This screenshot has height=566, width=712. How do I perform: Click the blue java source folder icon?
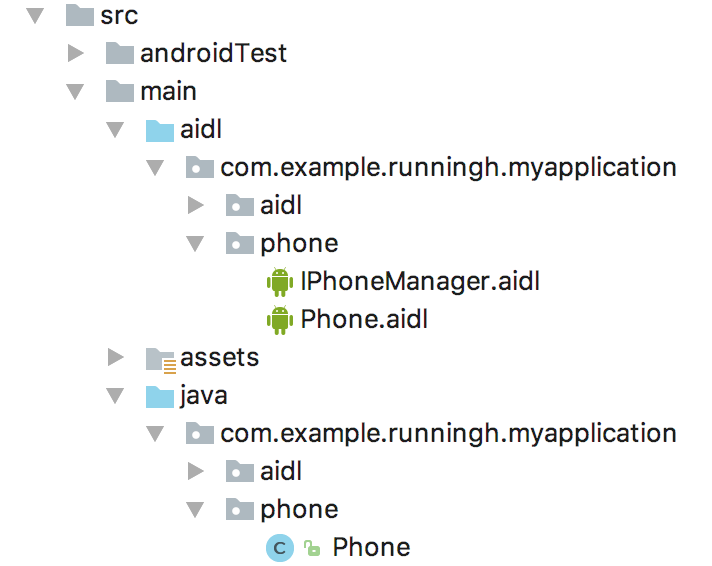[x=159, y=396]
